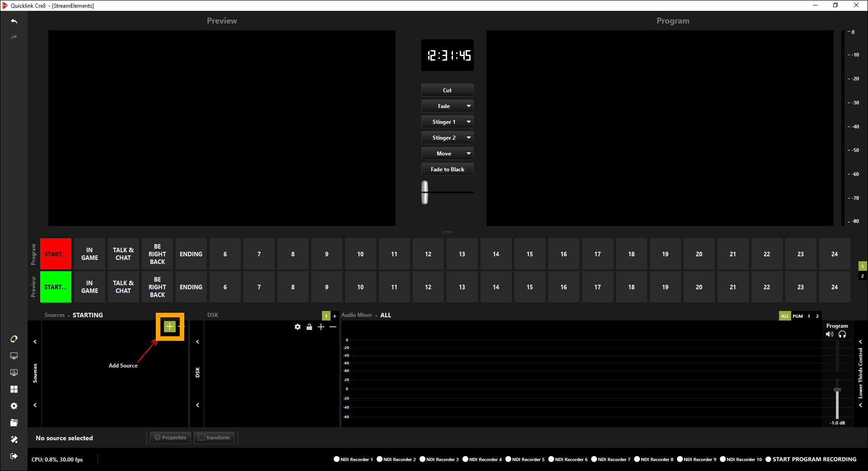Click the headphones monitor icon under Program
The width and height of the screenshot is (868, 471).
click(x=842, y=334)
